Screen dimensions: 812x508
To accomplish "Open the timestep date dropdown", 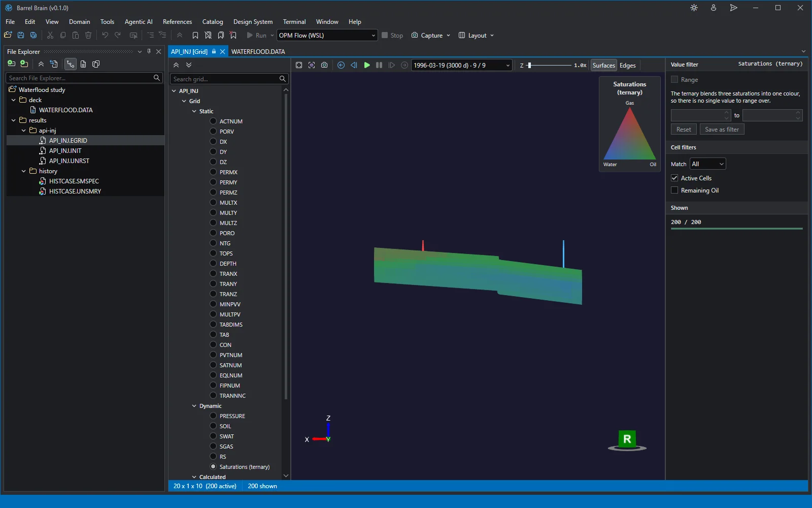I will pyautogui.click(x=461, y=65).
